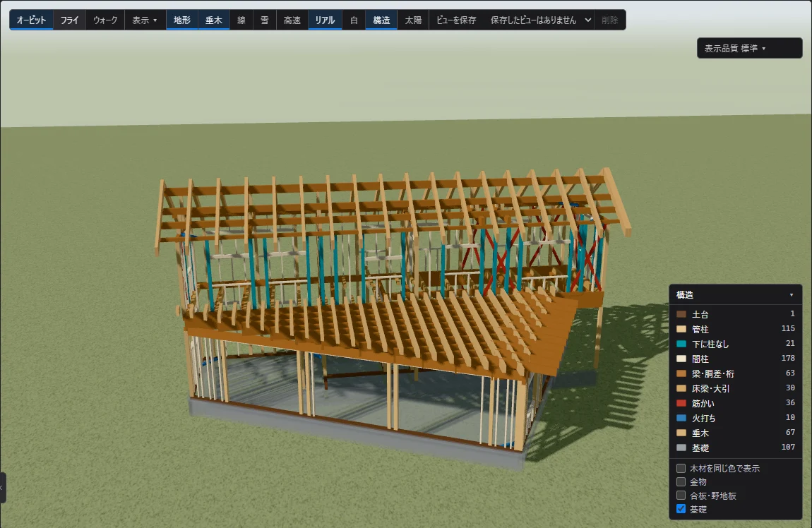The height and width of the screenshot is (528, 812).
Task: Switch to フライ navigation mode
Action: pos(69,20)
